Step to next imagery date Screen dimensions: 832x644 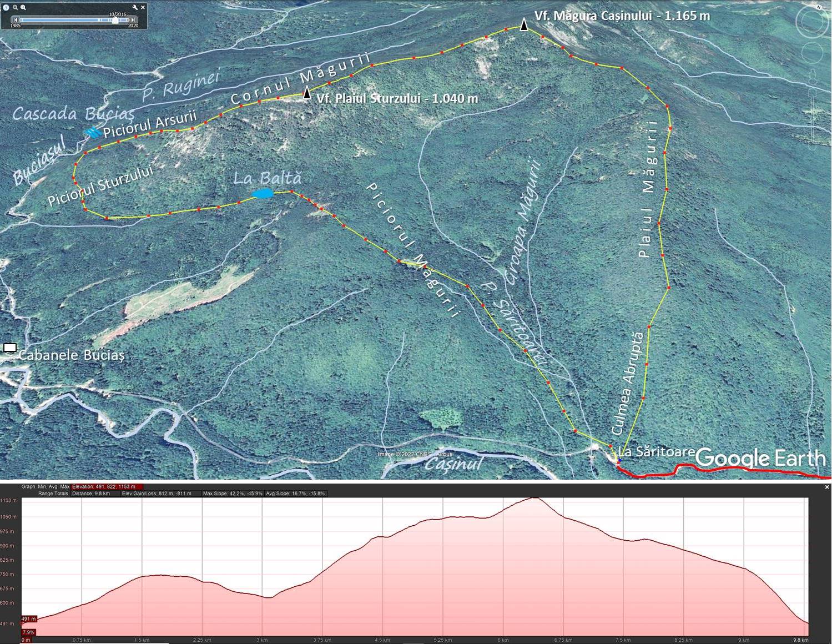pyautogui.click(x=133, y=20)
